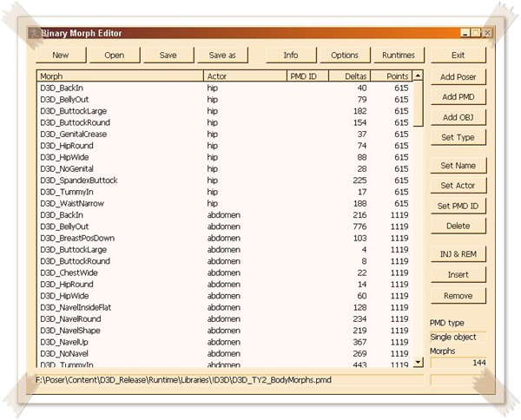This screenshot has height=420, width=521.
Task: Sort list by Points column header
Action: point(392,76)
